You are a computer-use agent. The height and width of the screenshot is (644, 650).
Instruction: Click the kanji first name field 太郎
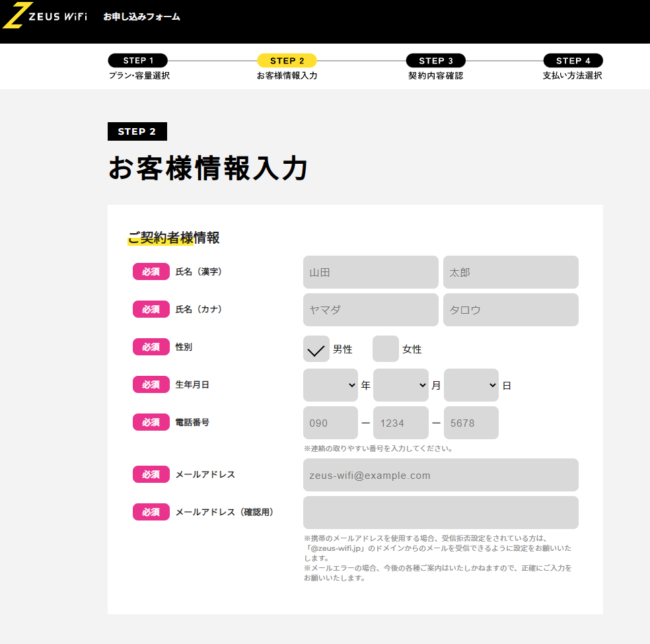[x=511, y=272]
